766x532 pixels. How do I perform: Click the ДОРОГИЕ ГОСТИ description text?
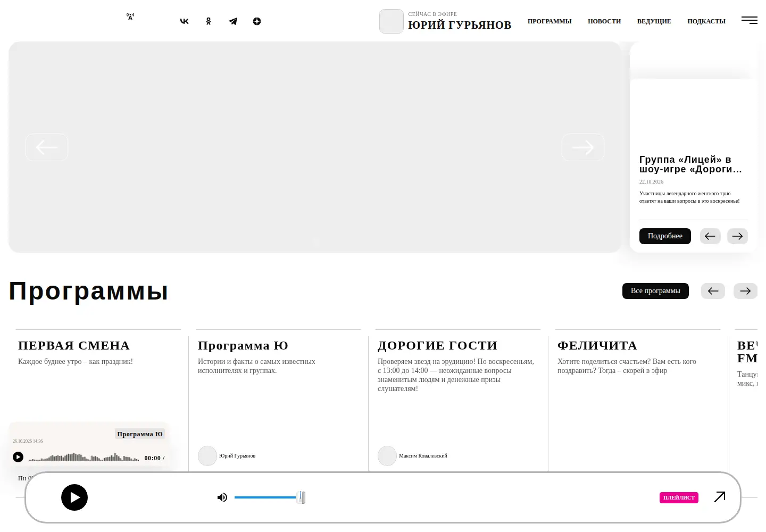456,375
